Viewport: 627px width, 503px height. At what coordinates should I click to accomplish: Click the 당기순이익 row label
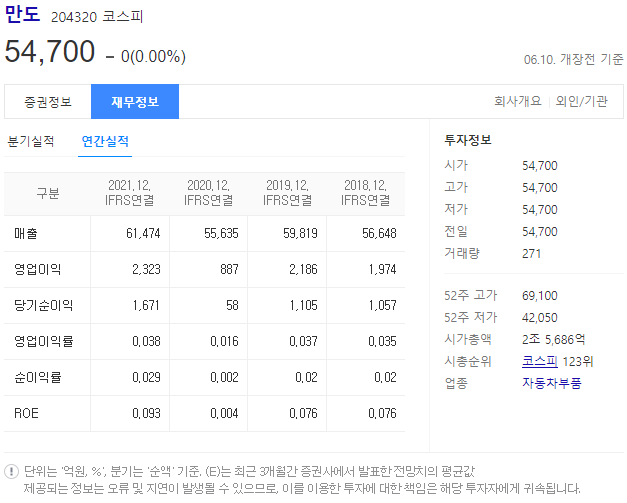[x=44, y=305]
